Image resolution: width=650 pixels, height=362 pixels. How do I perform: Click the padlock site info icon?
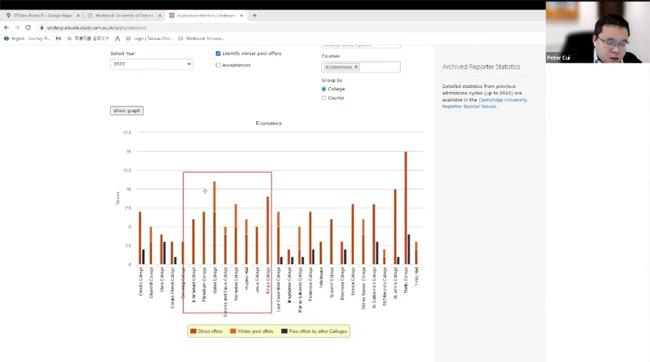coord(41,28)
